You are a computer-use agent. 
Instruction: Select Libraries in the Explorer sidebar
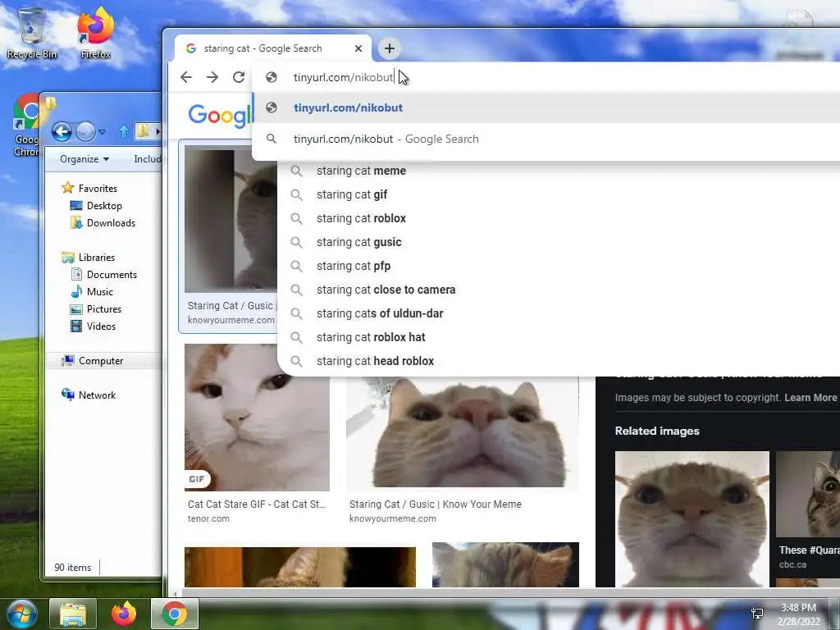[89, 257]
